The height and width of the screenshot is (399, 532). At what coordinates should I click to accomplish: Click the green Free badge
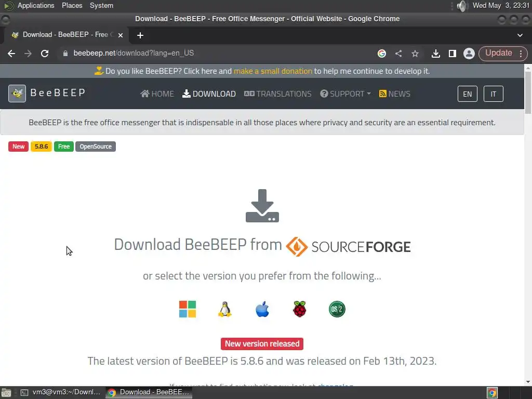tap(64, 147)
